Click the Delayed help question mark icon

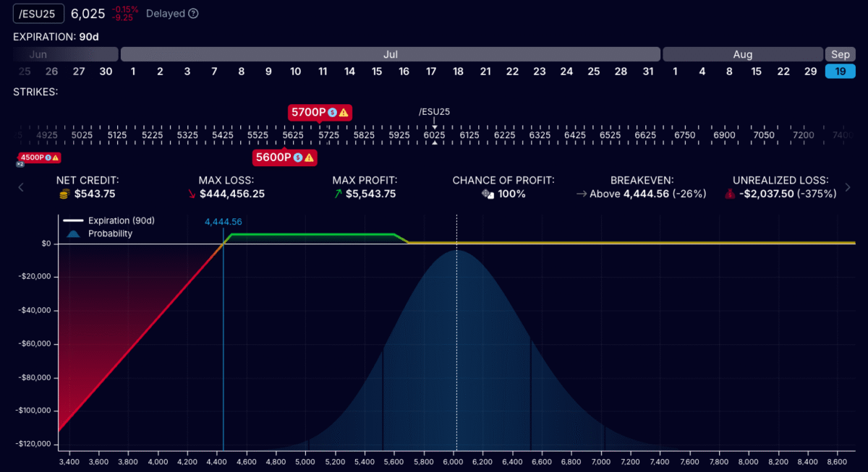[193, 14]
